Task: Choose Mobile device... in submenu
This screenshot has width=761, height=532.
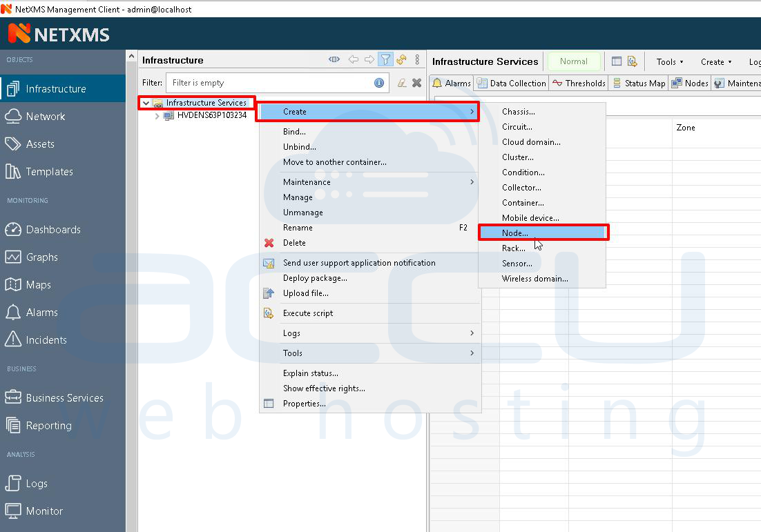Action: pyautogui.click(x=543, y=218)
